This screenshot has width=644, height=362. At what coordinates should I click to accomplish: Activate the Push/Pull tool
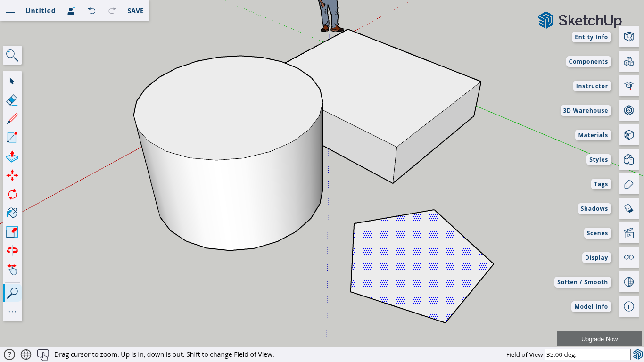click(12, 156)
